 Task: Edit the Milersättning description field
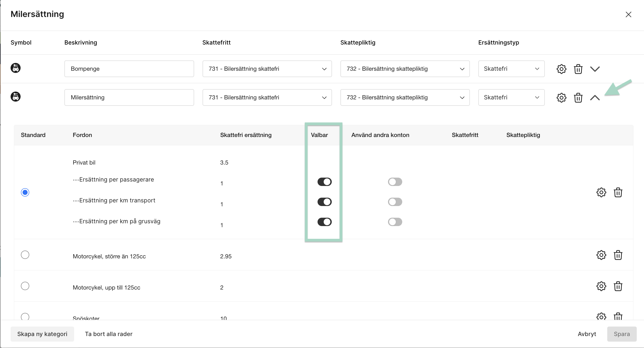click(x=129, y=97)
